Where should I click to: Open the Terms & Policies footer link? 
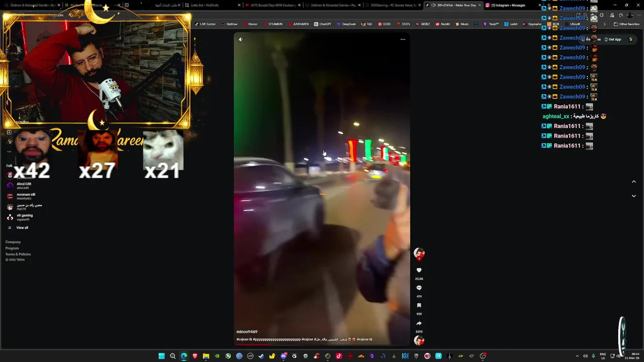[x=18, y=254]
